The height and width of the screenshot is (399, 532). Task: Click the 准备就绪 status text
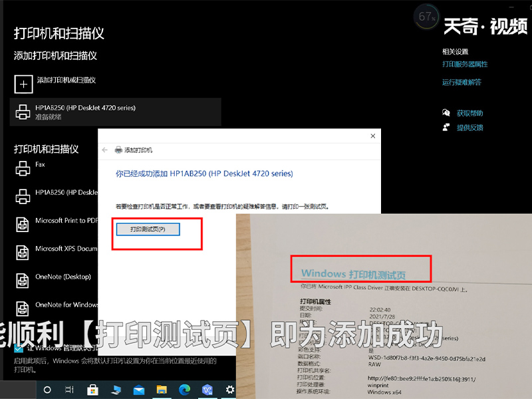(48, 117)
